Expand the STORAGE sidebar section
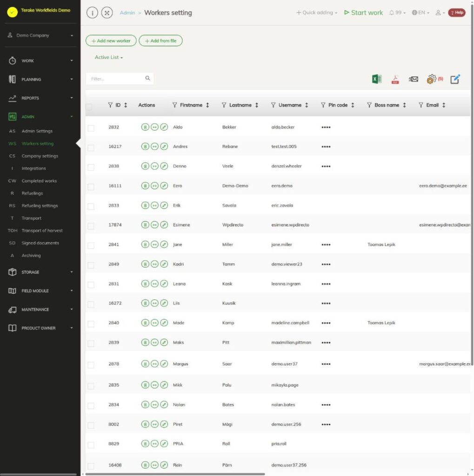This screenshot has height=476, width=474. (x=40, y=272)
